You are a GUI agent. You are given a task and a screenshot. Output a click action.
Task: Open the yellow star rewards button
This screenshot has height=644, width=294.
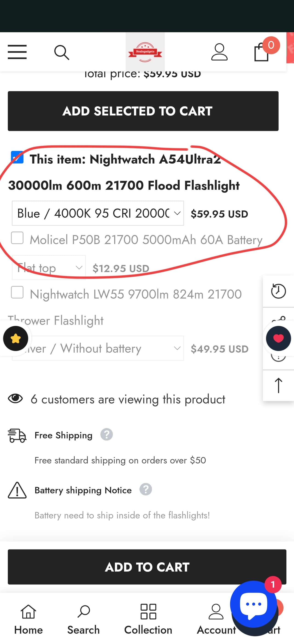click(x=15, y=339)
